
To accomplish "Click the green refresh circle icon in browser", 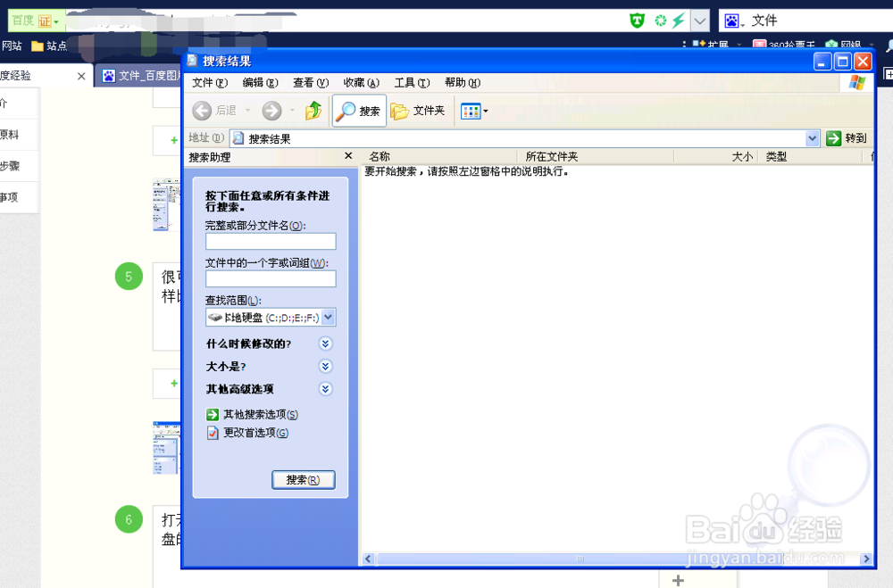I will click(x=660, y=21).
